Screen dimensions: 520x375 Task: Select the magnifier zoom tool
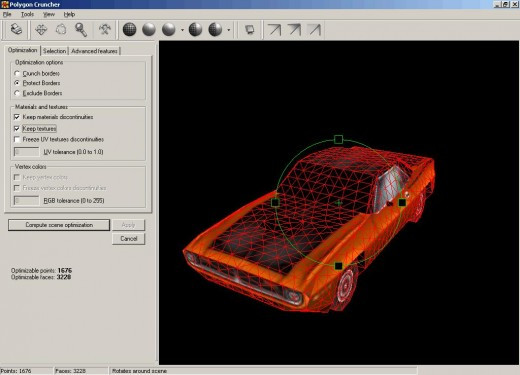pyautogui.click(x=81, y=30)
